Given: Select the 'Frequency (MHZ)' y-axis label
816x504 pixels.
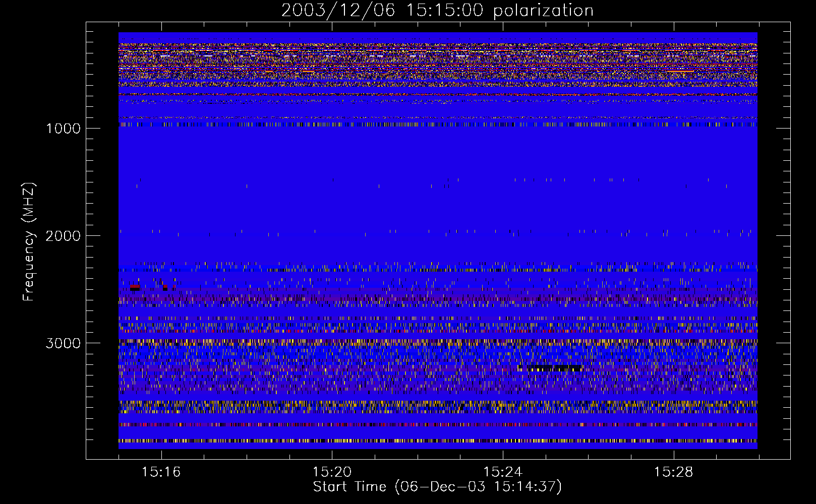Looking at the screenshot, I should (29, 242).
